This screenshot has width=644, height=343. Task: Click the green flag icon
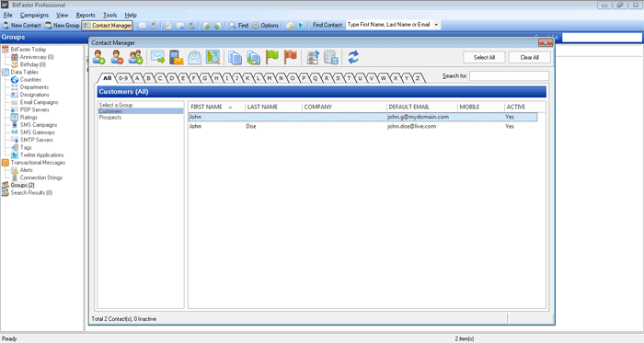click(272, 57)
